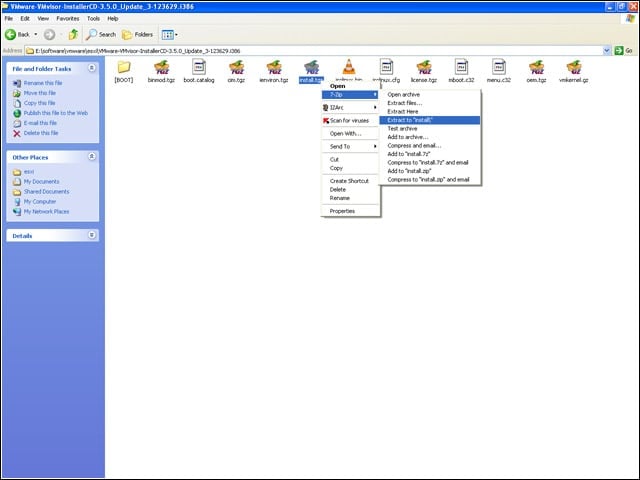Choose Add to "install.zip"
Screen dimensions: 640x480
430,171
